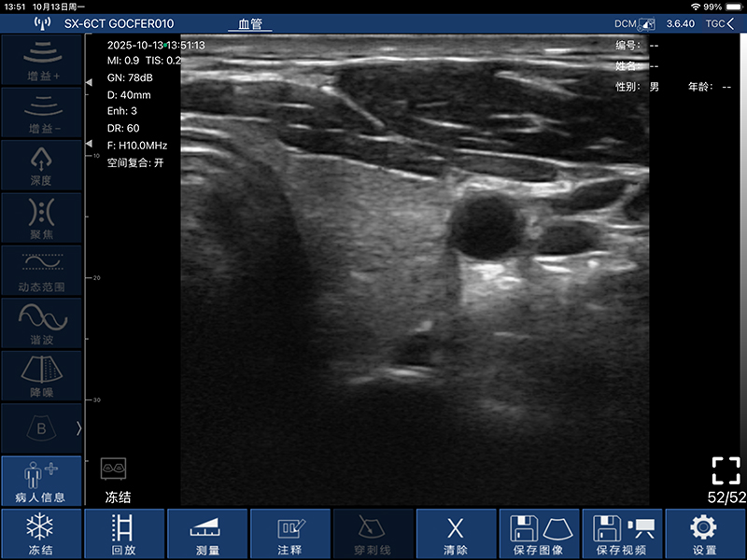Click 保存图像 to save image

coord(539,534)
